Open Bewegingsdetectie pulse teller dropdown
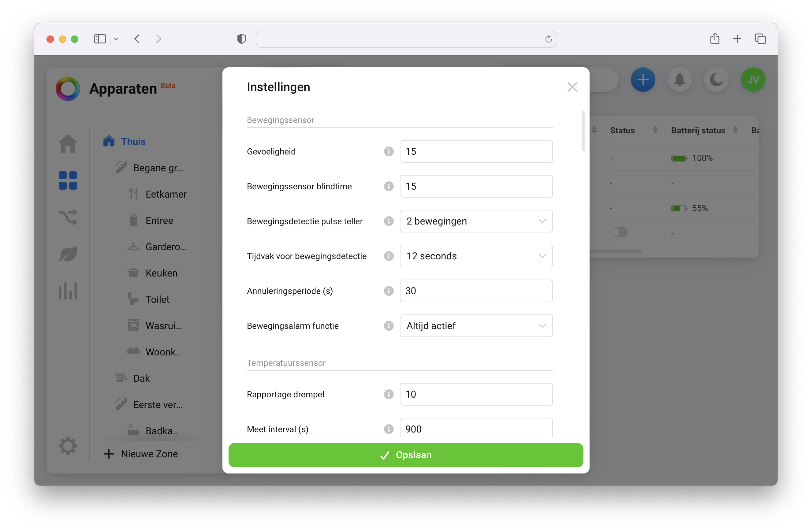This screenshot has width=812, height=531. click(476, 221)
